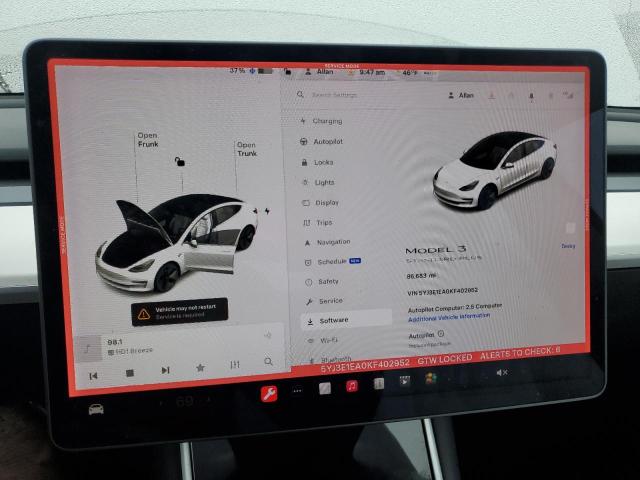Tap the software download icon in header
Viewport: 640px width, 480px height.
(x=491, y=96)
